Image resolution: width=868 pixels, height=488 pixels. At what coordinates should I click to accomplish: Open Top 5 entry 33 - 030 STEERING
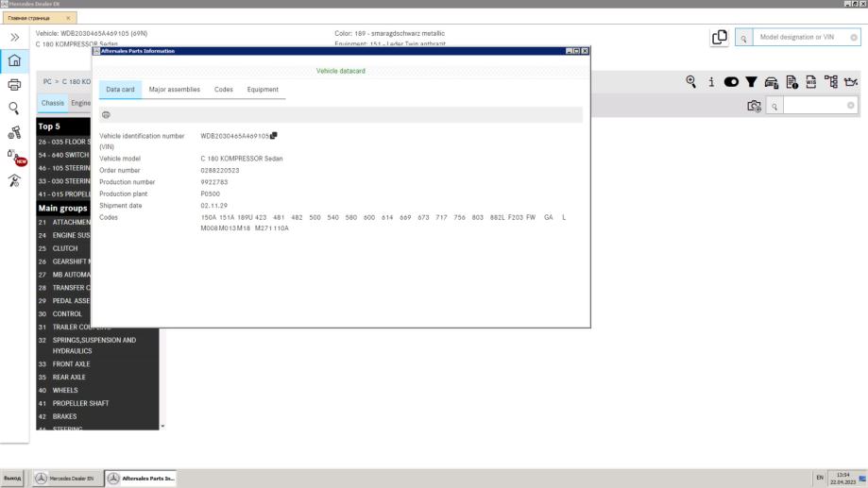63,181
